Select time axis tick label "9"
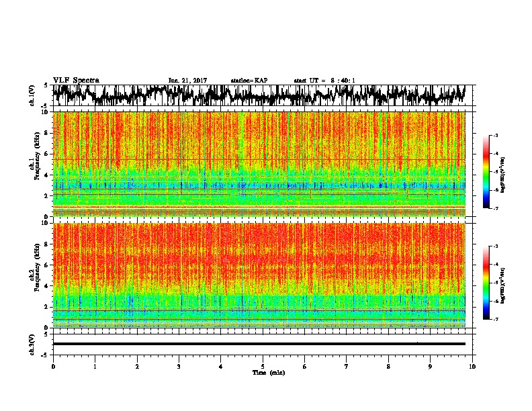Screen dimensions: 532x411 click(x=430, y=367)
